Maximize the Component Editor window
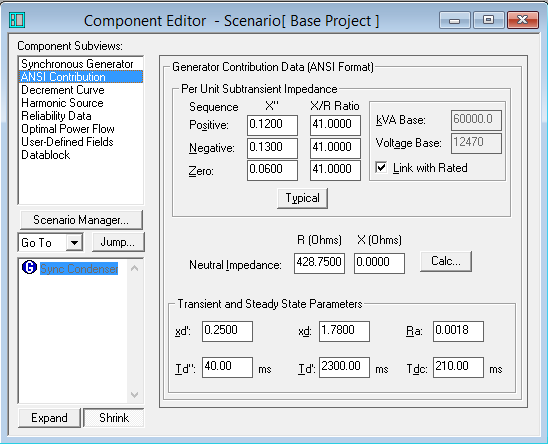Viewport: 548px width, 444px height. click(x=488, y=20)
